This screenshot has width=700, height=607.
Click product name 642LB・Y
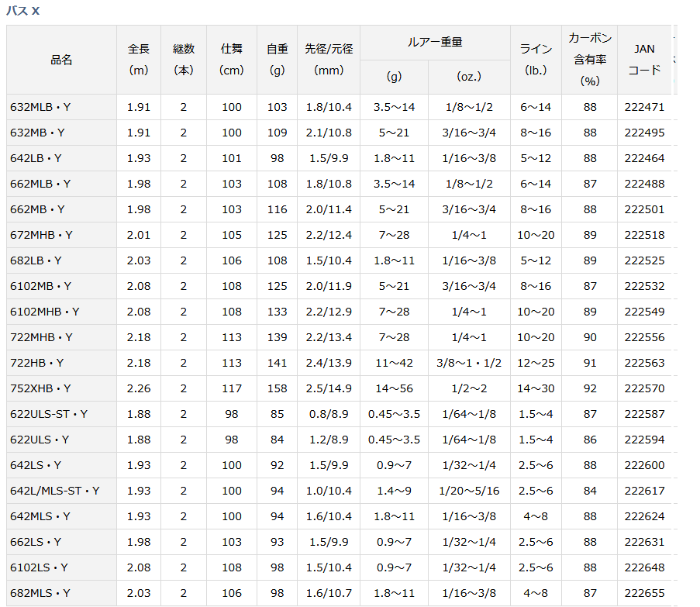36,158
